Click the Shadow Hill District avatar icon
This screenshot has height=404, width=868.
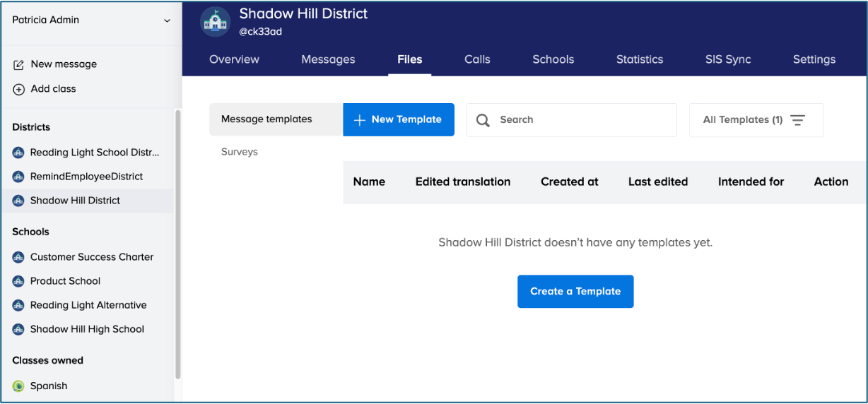(216, 22)
